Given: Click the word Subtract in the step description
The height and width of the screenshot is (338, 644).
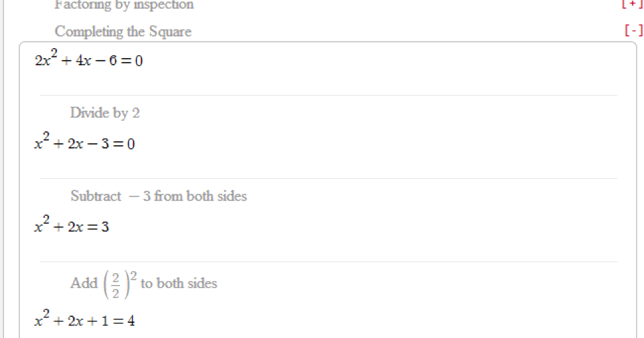Looking at the screenshot, I should 96,196.
